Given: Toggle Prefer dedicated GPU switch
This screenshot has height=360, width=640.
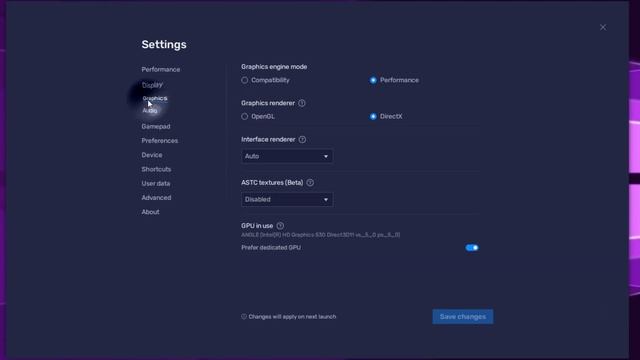Looking at the screenshot, I should point(472,248).
